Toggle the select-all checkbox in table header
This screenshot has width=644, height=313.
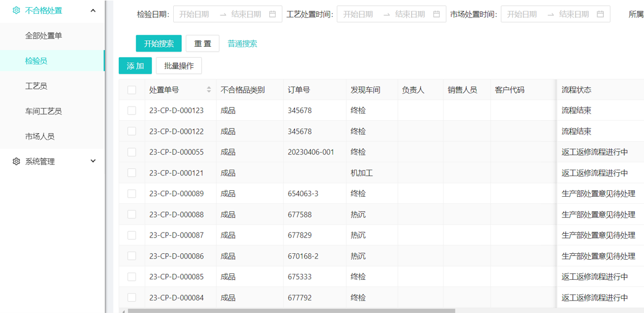[x=132, y=90]
